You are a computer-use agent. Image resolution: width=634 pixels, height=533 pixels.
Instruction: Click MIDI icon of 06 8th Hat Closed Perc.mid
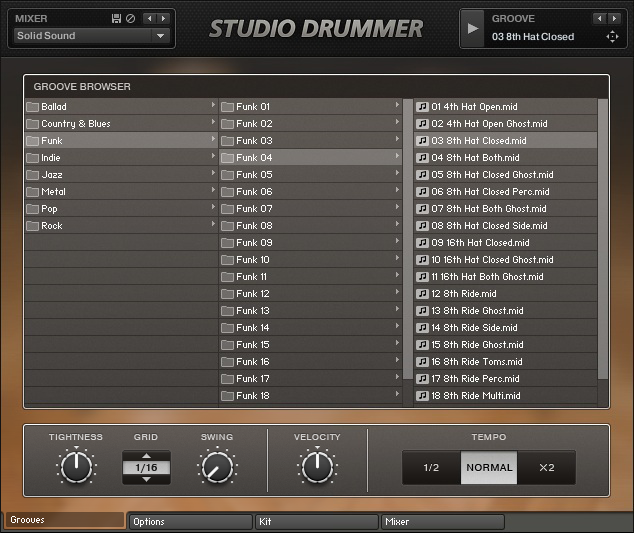pos(422,192)
